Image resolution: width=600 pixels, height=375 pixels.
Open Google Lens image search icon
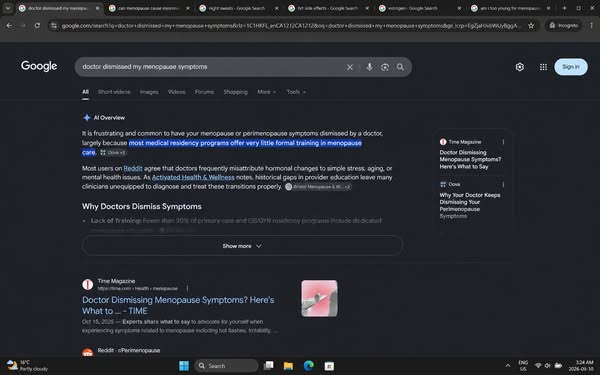tap(385, 67)
